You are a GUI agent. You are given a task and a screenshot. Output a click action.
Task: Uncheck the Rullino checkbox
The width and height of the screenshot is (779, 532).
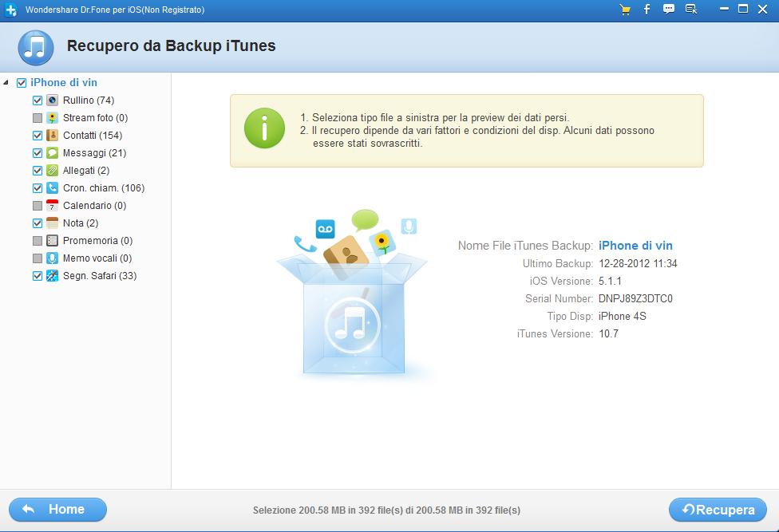tap(38, 100)
